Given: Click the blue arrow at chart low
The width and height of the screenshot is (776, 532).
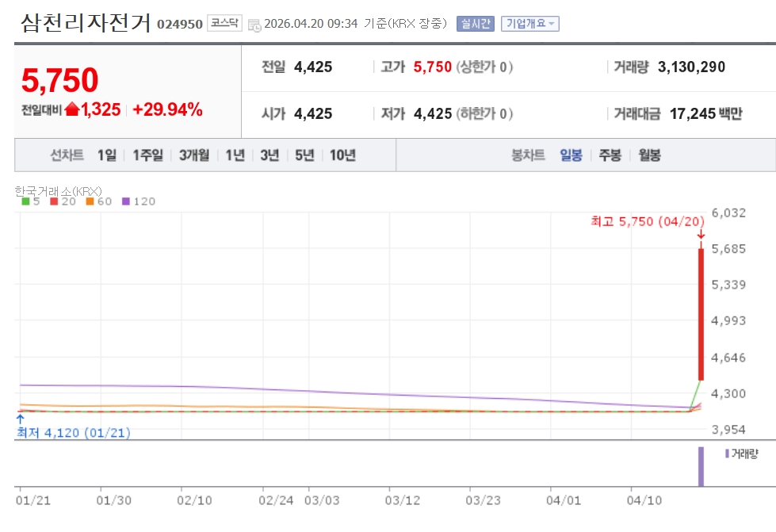Looking at the screenshot, I should tap(20, 418).
